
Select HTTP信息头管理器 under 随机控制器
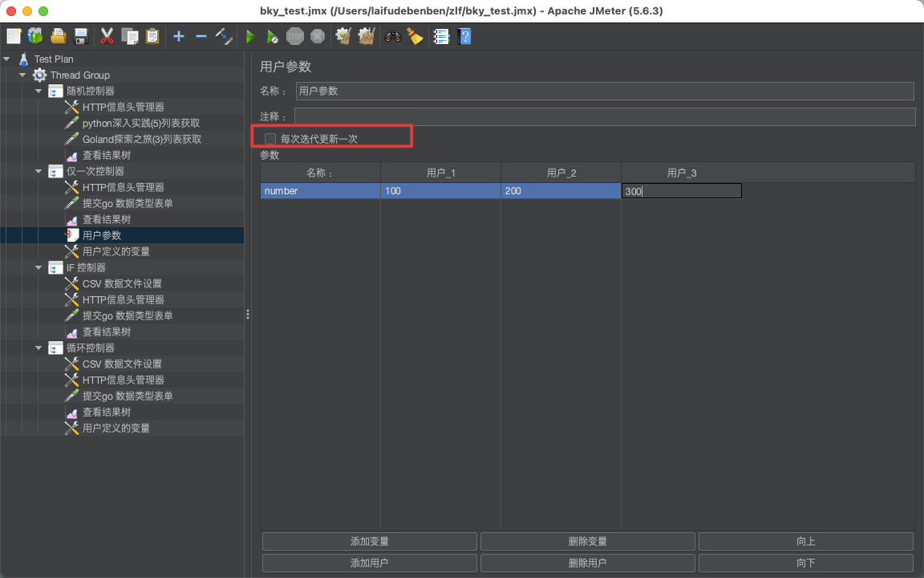tap(124, 108)
